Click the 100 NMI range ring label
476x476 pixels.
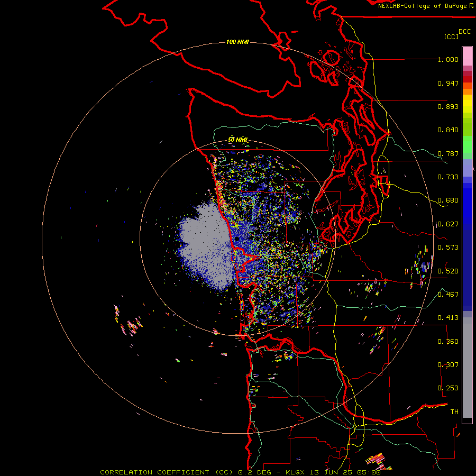pos(237,42)
